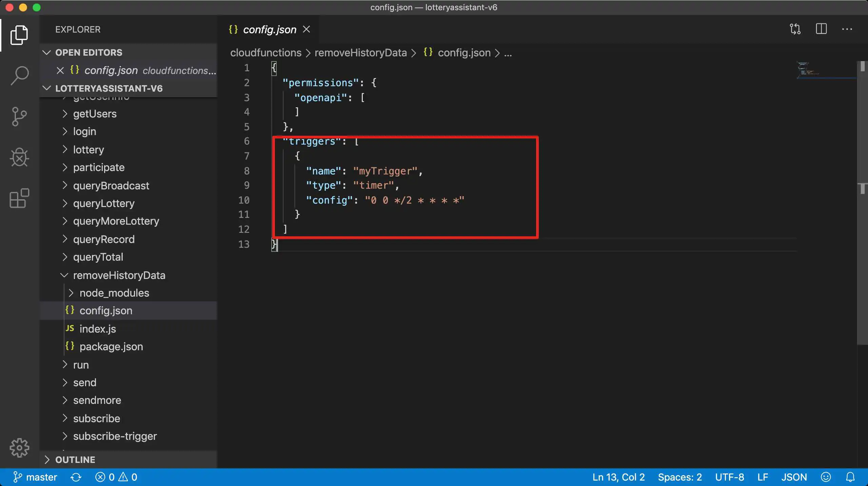Image resolution: width=868 pixels, height=486 pixels.
Task: Open the editor More Actions menu
Action: (847, 29)
